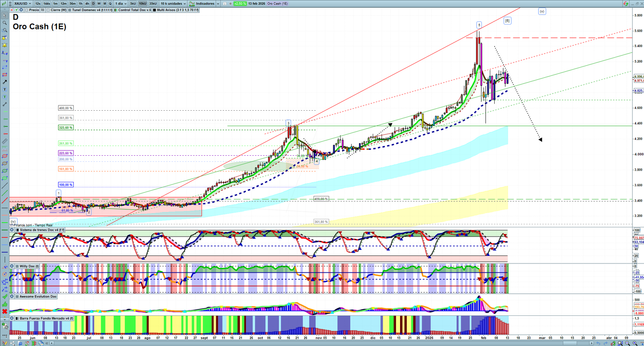Click the red X delete icon
This screenshot has width=644, height=346.
[4, 311]
